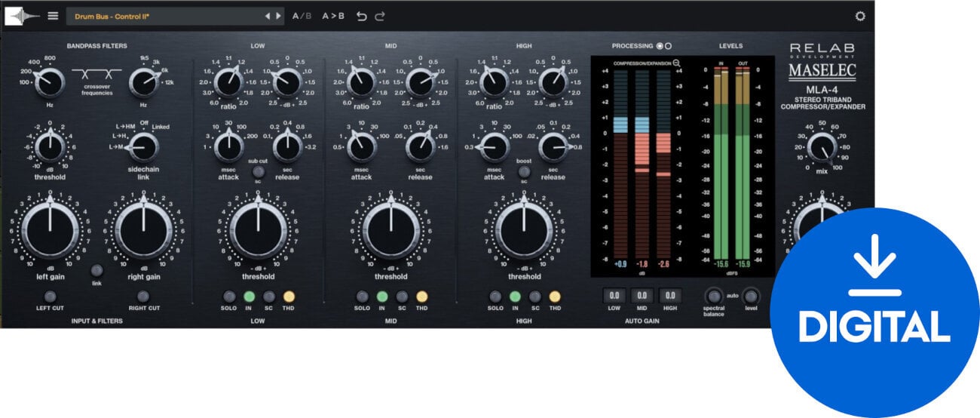Copy A to B settings
The height and width of the screenshot is (418, 980).
coord(333,16)
